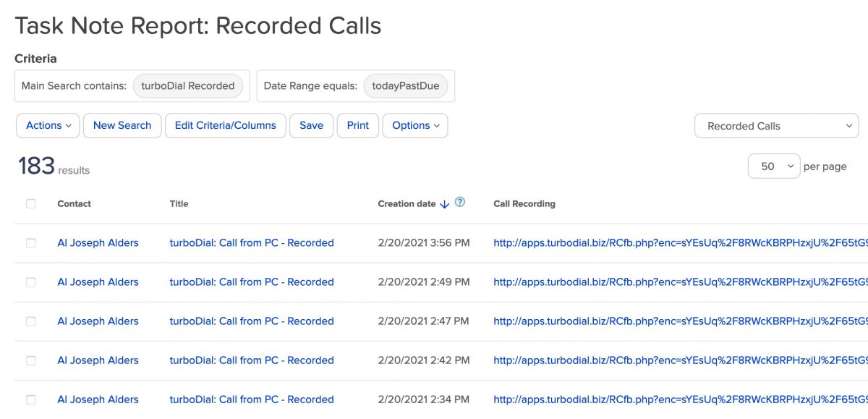
Task: Check the box for the 2:34 PM call row
Action: (x=30, y=399)
